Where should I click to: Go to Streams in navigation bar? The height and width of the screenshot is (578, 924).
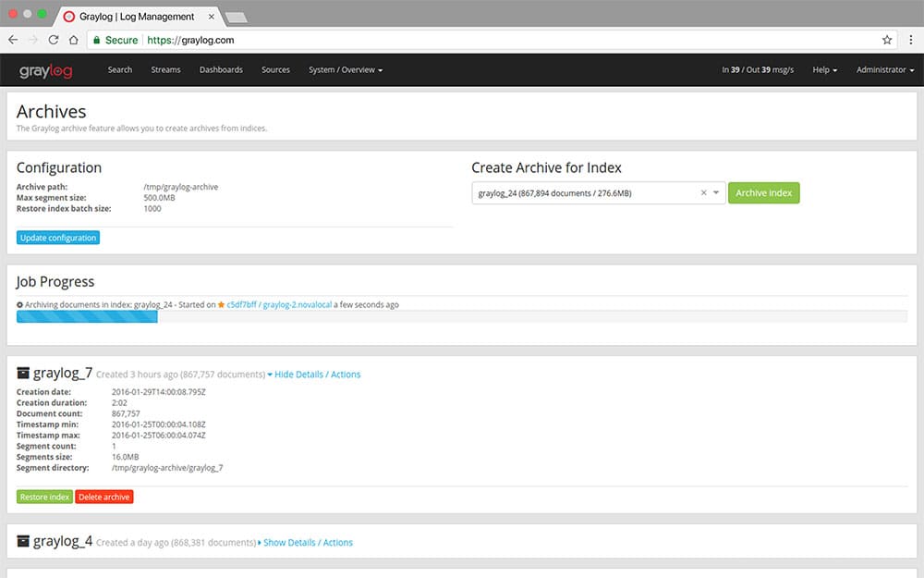(165, 69)
